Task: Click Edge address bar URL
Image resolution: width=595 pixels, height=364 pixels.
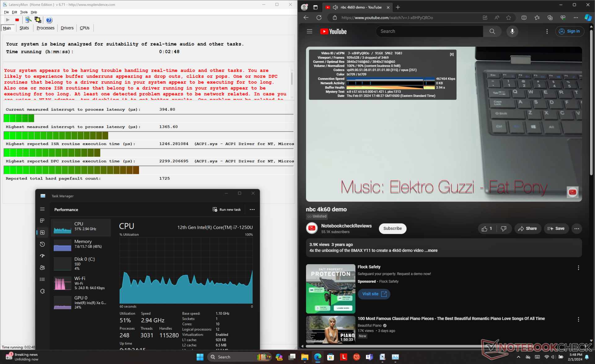Action: click(387, 18)
